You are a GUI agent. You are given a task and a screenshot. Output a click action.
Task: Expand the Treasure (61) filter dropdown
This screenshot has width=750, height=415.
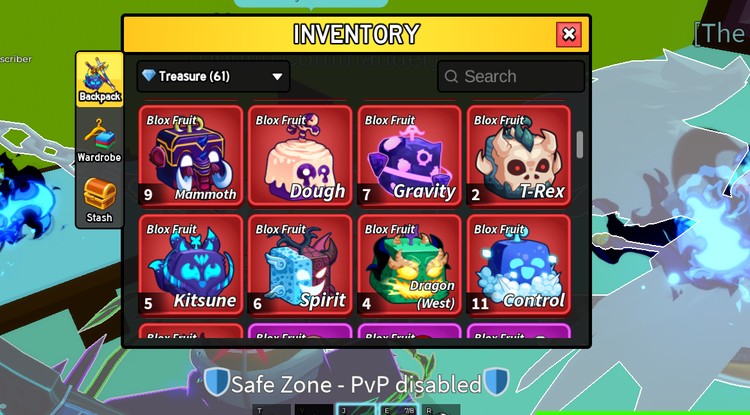point(213,76)
